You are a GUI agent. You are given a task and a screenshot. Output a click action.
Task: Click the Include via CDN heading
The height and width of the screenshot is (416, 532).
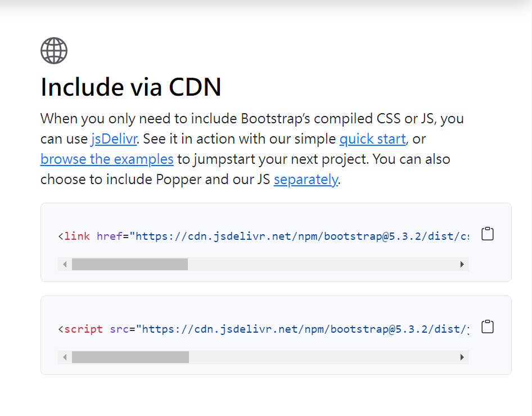(x=131, y=87)
